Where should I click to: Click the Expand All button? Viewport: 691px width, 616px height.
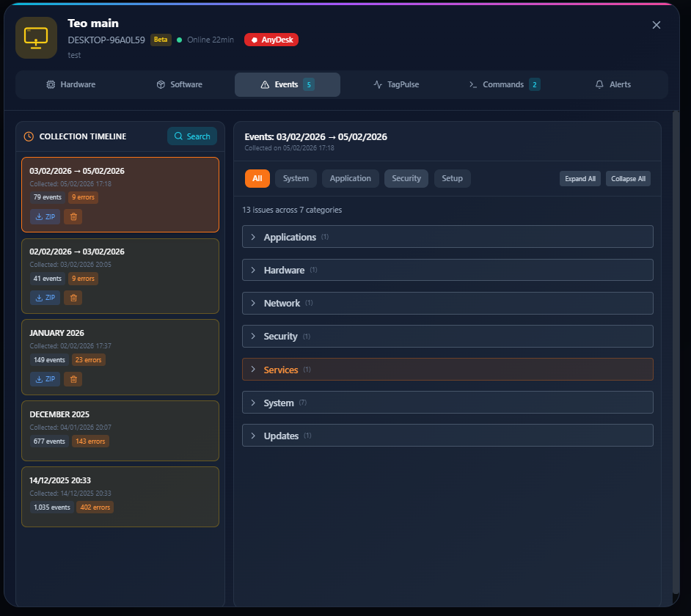click(580, 178)
